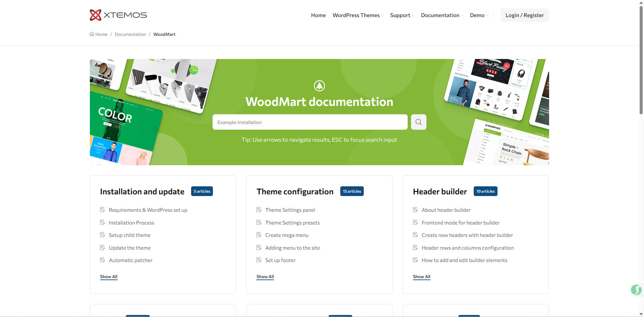The width and height of the screenshot is (644, 317).
Task: Click the scrollbar down arrow
Action: tap(641, 314)
